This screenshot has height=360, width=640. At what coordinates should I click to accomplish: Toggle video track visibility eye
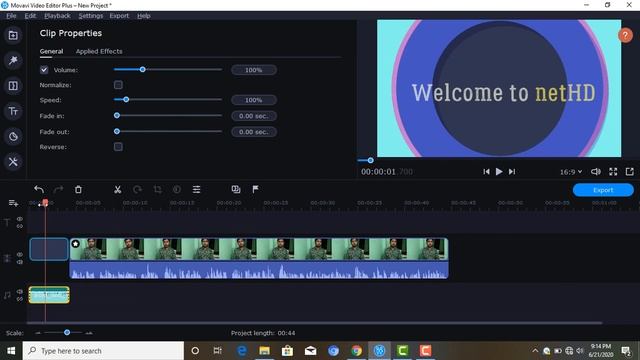(20, 254)
